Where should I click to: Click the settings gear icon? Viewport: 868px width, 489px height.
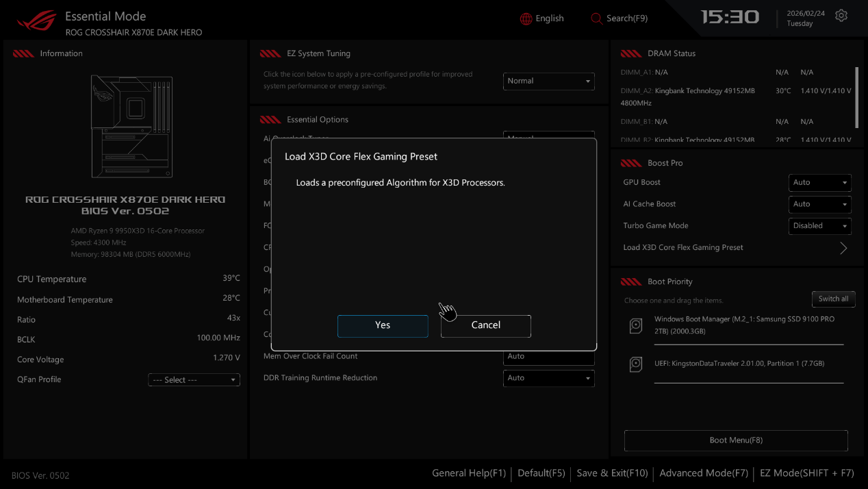tap(841, 16)
